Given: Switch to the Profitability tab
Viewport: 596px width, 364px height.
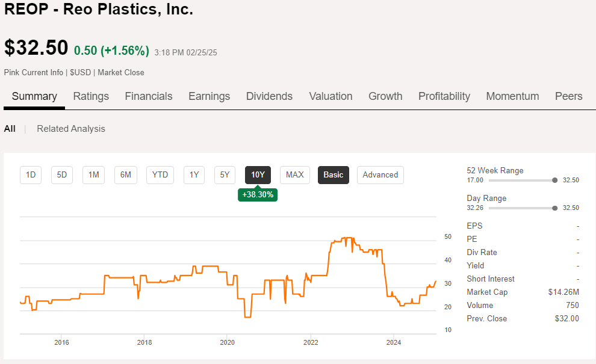Looking at the screenshot, I should pyautogui.click(x=444, y=96).
